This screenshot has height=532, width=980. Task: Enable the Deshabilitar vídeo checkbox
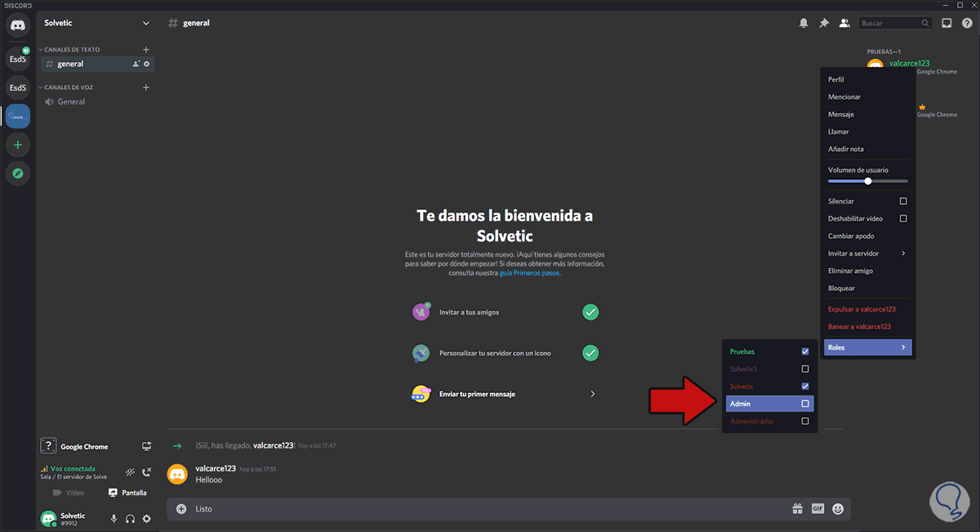[903, 218]
